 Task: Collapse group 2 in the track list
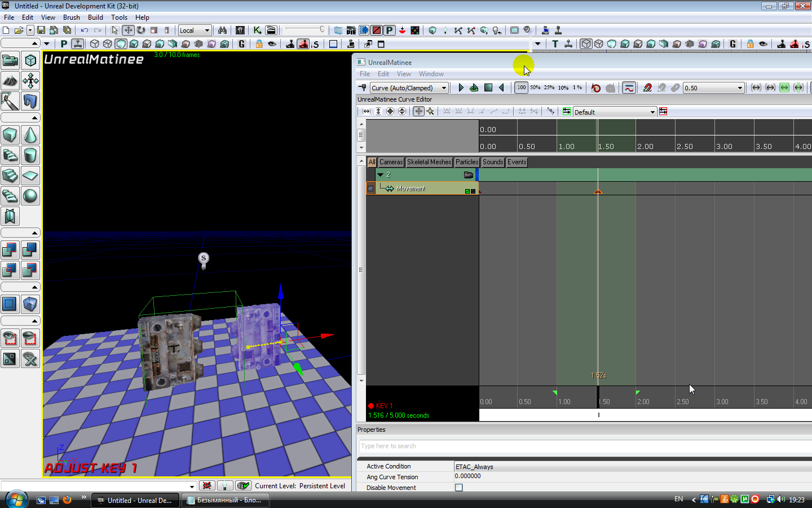pos(381,175)
